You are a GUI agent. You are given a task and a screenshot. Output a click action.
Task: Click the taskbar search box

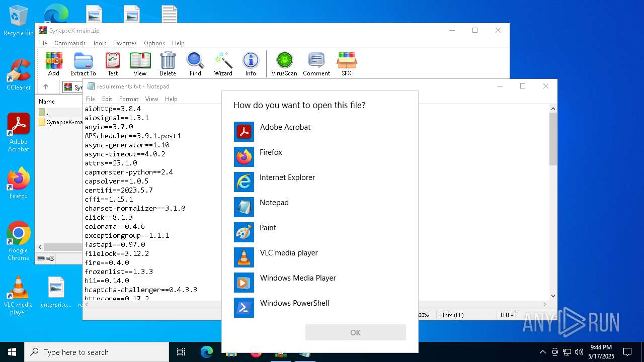[x=97, y=352]
